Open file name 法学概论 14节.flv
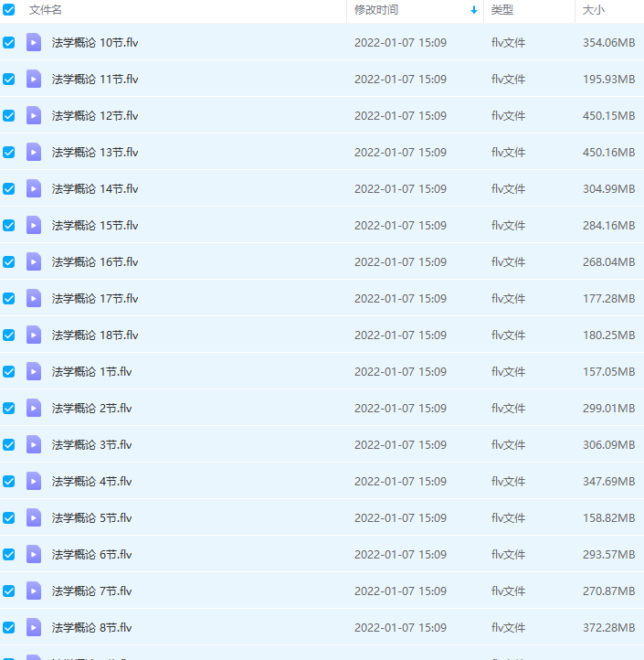644x660 pixels. pos(95,189)
